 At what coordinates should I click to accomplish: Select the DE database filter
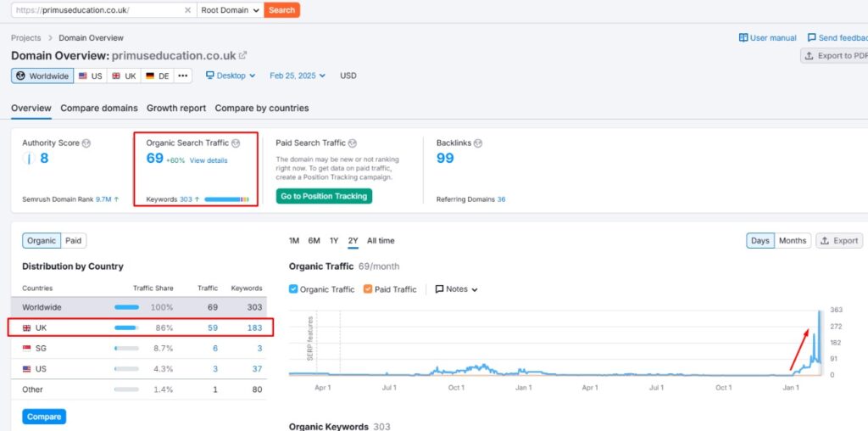point(157,76)
